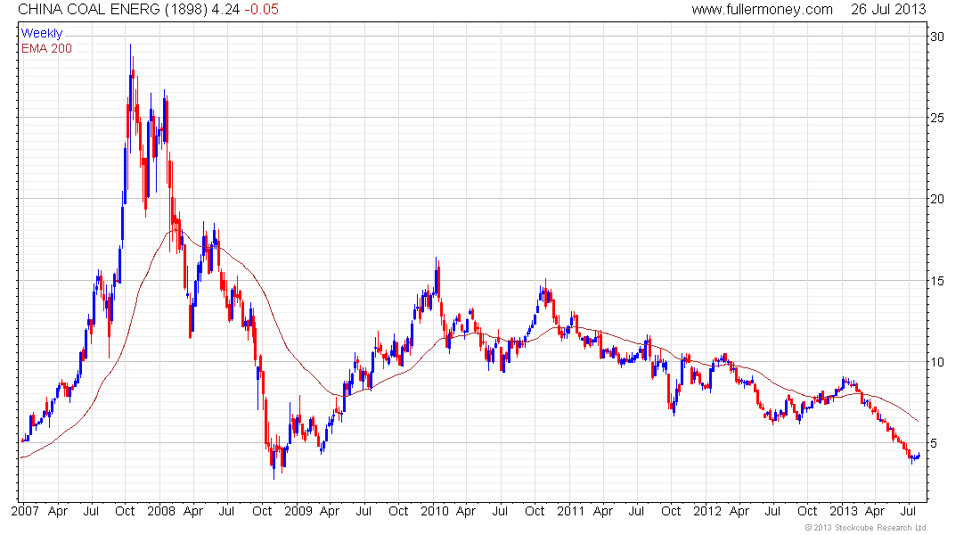Click the 25 value on price axis
The image size is (980, 535).
(x=937, y=118)
